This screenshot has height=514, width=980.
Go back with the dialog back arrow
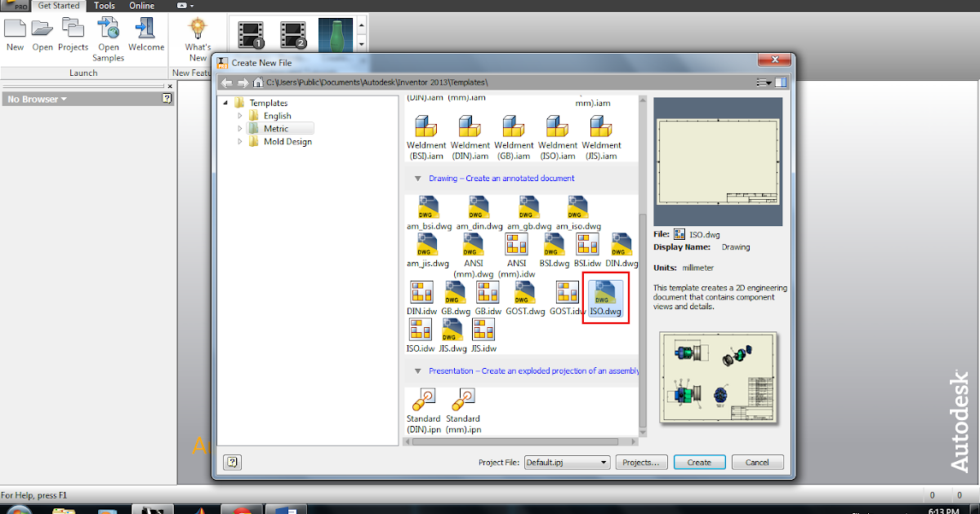[x=226, y=82]
